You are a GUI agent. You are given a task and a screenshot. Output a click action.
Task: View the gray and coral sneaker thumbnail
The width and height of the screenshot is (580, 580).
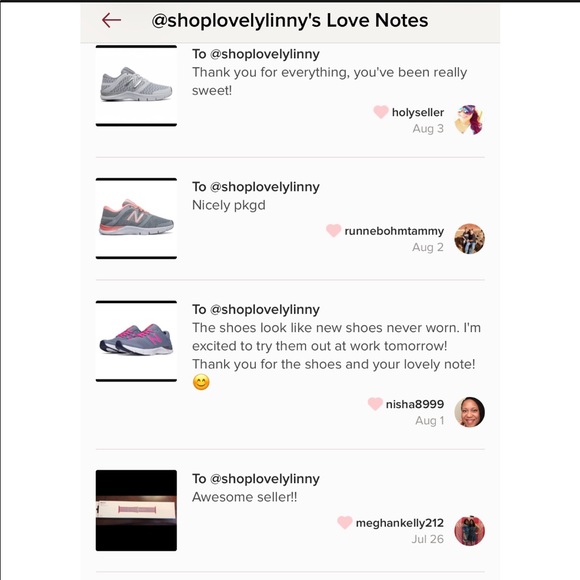click(x=136, y=218)
